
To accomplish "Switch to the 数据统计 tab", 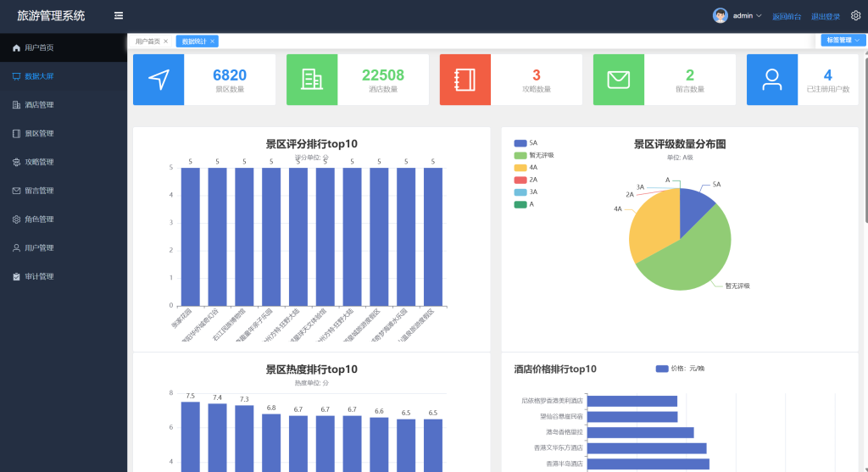I will [194, 42].
